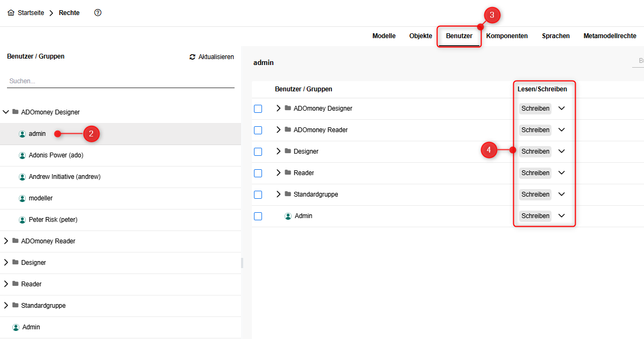Expand the Reader group in left tree

tap(6, 284)
